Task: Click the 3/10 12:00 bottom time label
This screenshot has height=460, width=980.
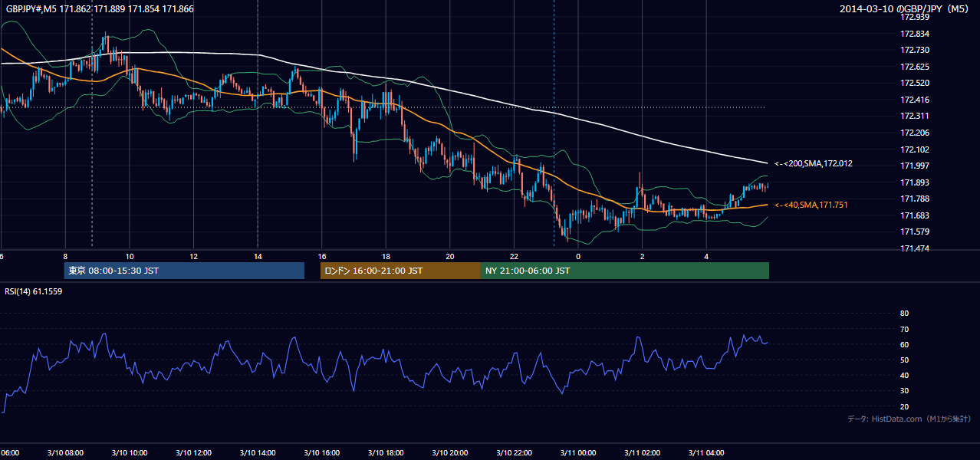Action: [193, 453]
